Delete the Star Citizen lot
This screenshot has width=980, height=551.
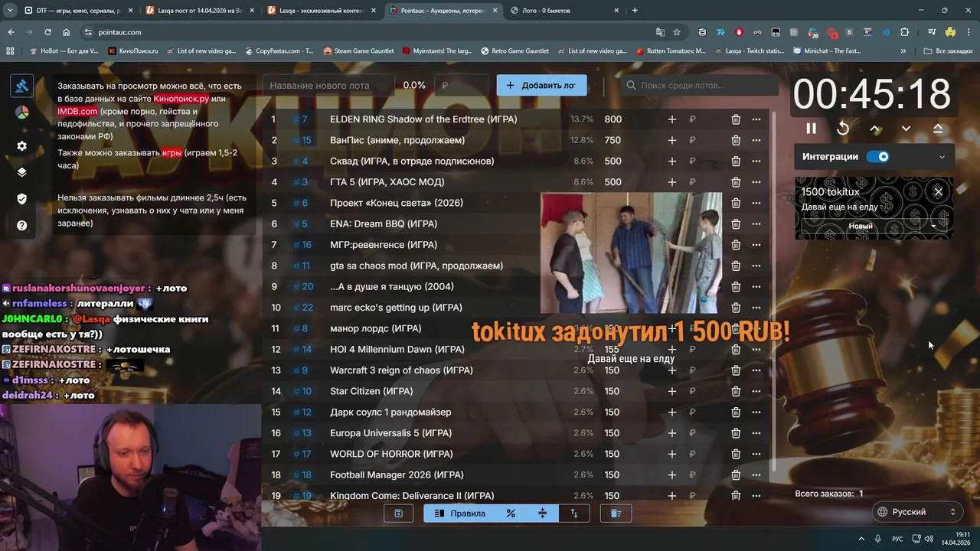735,391
